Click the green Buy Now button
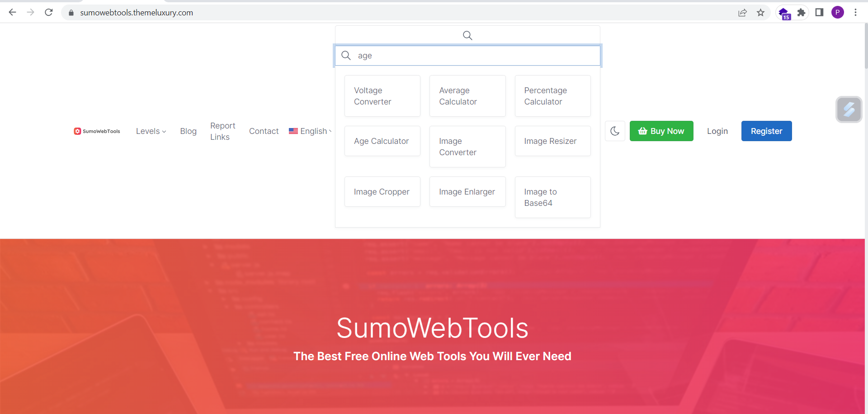The width and height of the screenshot is (868, 414). [x=661, y=131]
